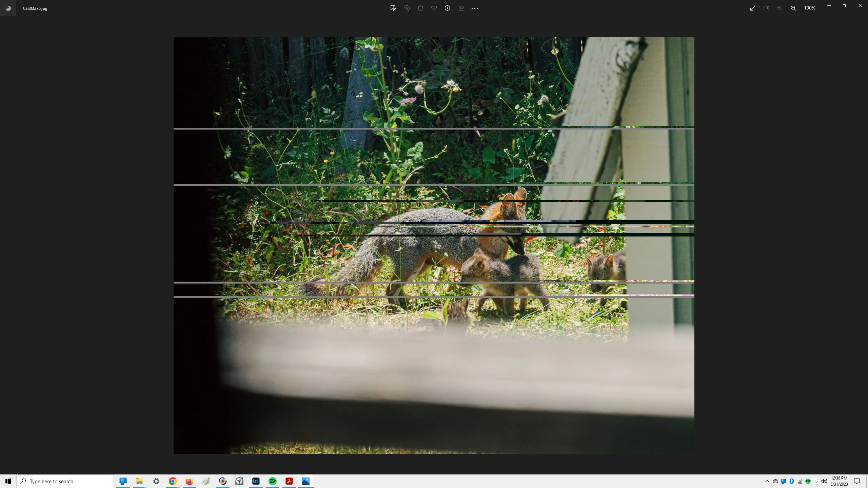Open the See more three-dots menu
Viewport: 868px width, 488px height.
pos(475,8)
